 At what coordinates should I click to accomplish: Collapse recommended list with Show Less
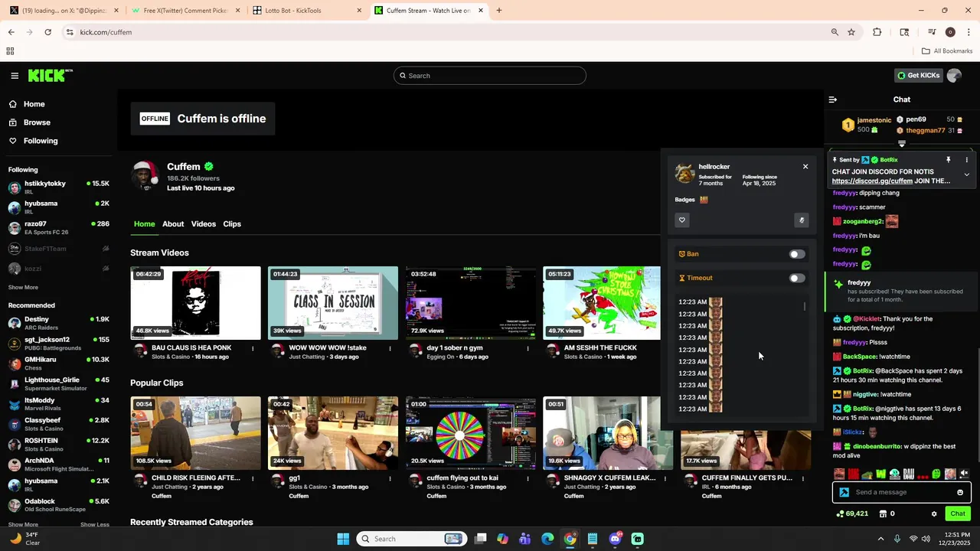pyautogui.click(x=94, y=524)
